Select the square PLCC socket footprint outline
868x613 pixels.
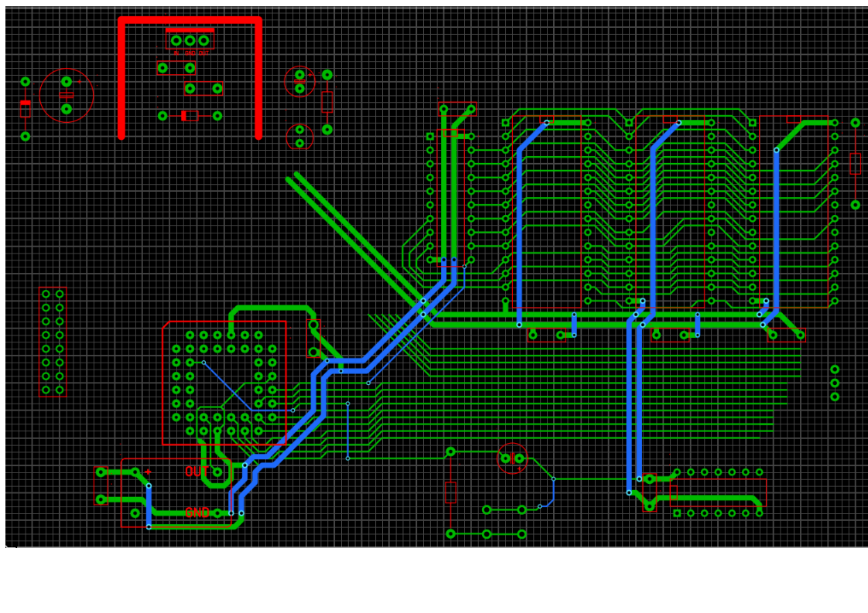click(224, 383)
